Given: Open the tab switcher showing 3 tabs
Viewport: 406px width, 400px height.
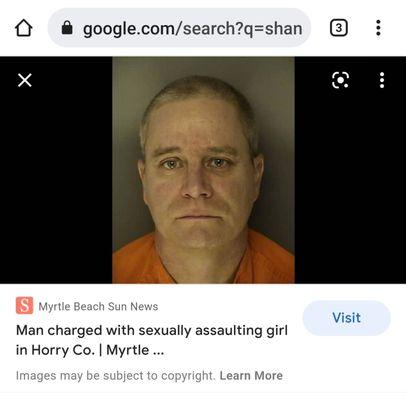Looking at the screenshot, I should coord(339,28).
